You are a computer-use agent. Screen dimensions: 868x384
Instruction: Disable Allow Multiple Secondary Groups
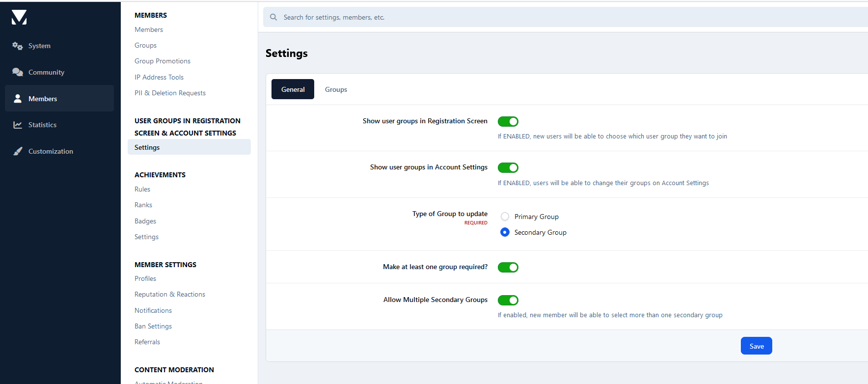pos(508,300)
